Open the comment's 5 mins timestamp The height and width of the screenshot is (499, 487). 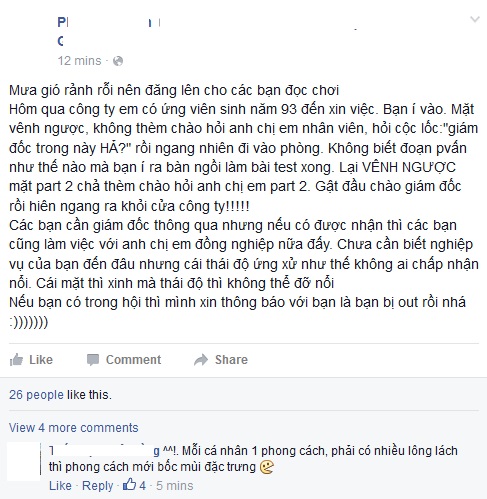[175, 486]
